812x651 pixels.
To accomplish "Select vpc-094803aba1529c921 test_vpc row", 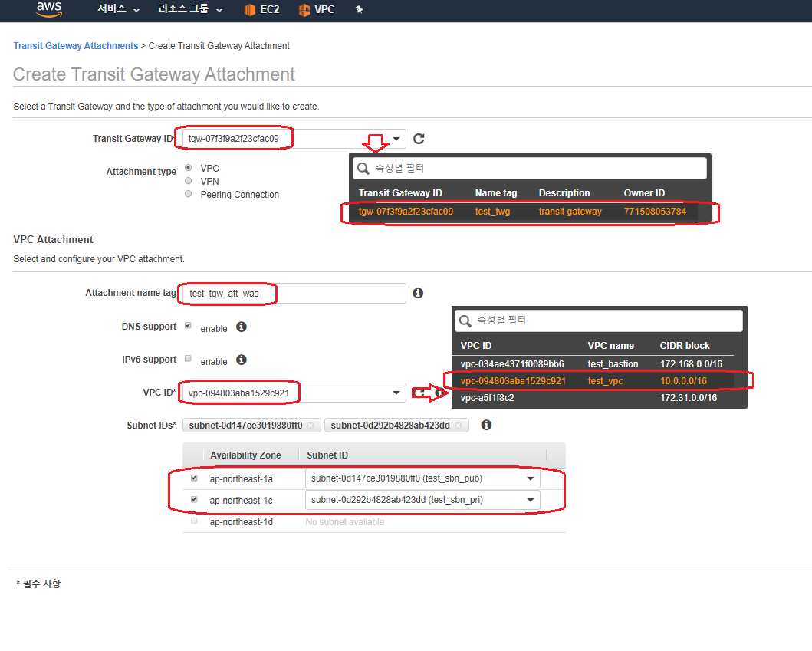I will (593, 381).
